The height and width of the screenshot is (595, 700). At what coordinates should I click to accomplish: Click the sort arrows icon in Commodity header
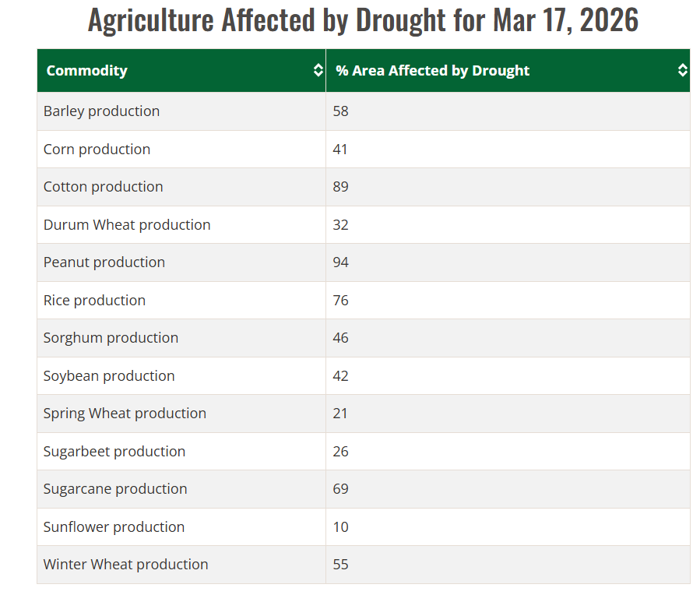point(318,71)
